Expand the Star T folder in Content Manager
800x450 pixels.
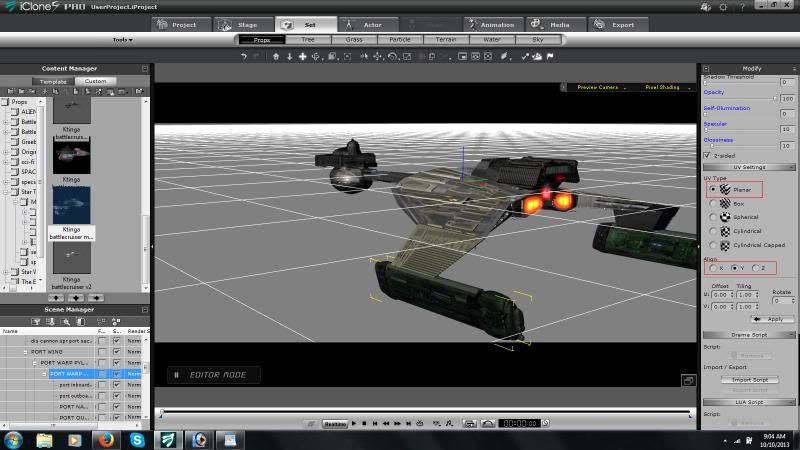(6, 192)
